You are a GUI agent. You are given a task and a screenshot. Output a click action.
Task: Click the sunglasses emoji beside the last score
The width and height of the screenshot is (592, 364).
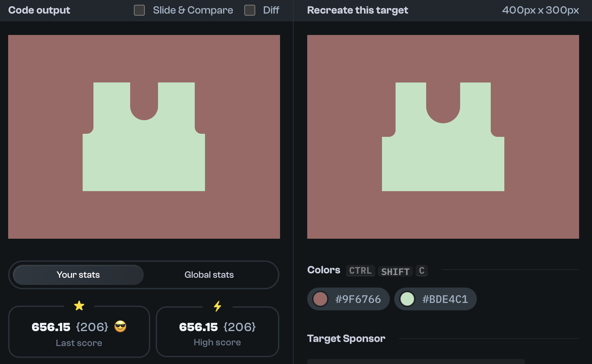point(120,326)
